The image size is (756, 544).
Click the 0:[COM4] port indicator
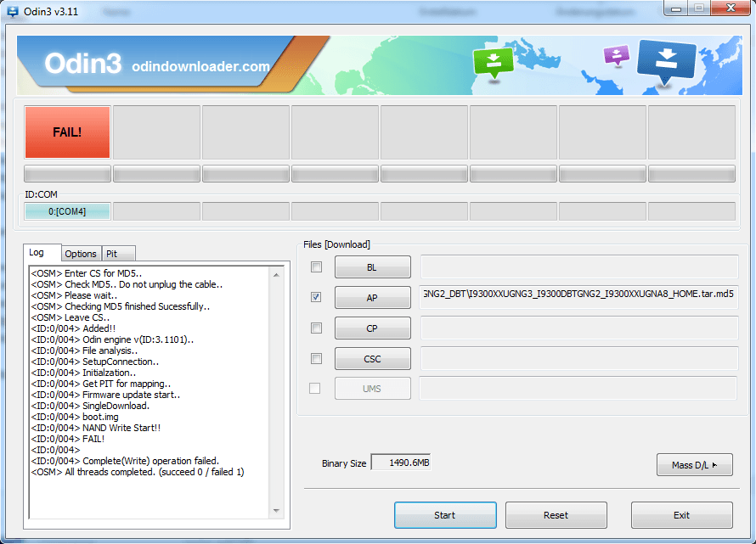pyautogui.click(x=67, y=211)
